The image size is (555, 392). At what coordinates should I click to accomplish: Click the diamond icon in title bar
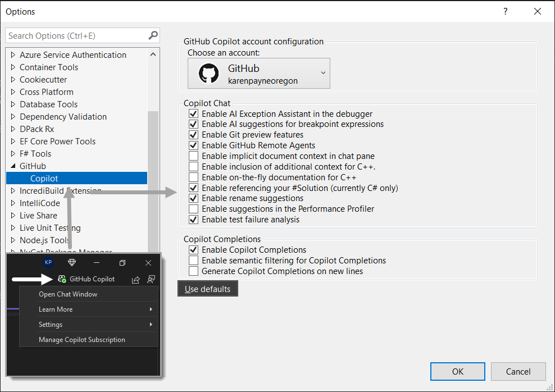(x=72, y=262)
